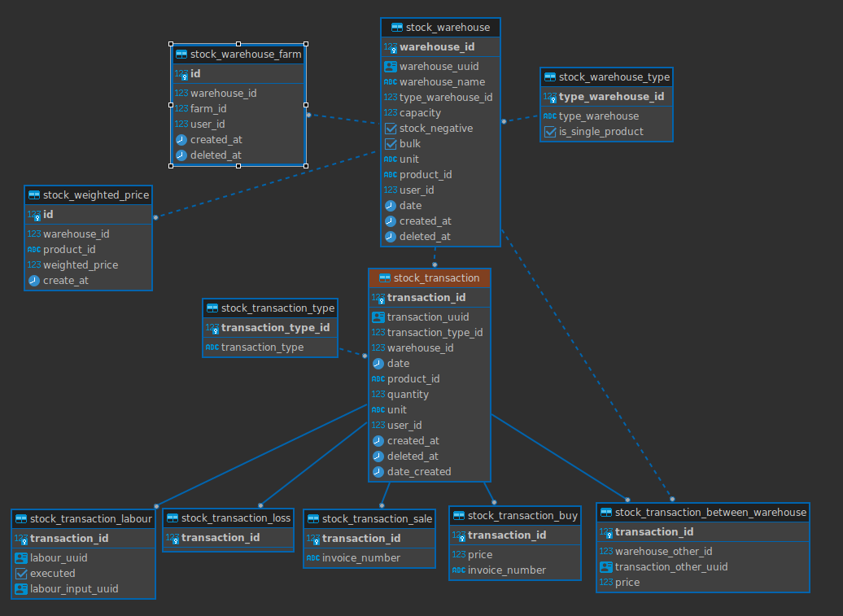Click ABC icon beside transaction_type column

pos(212,347)
